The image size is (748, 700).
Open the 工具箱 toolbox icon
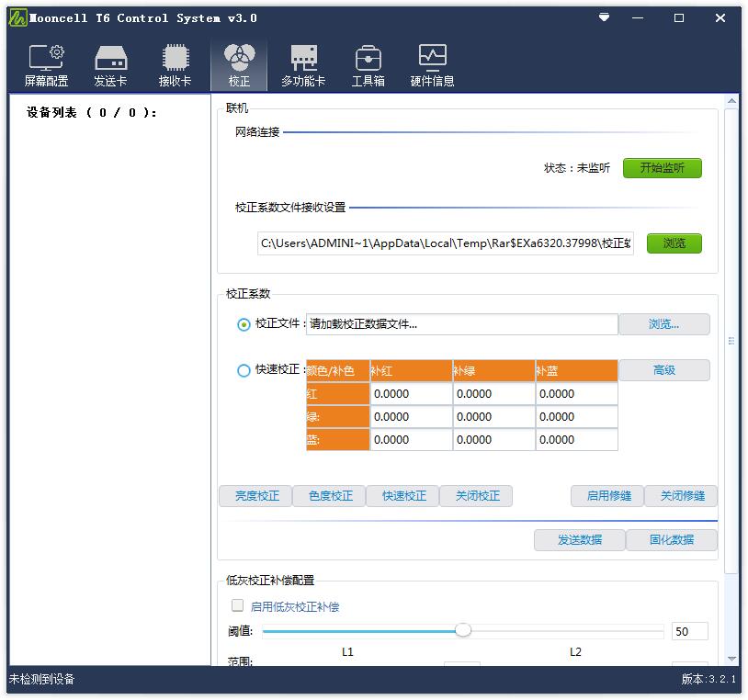(x=368, y=65)
